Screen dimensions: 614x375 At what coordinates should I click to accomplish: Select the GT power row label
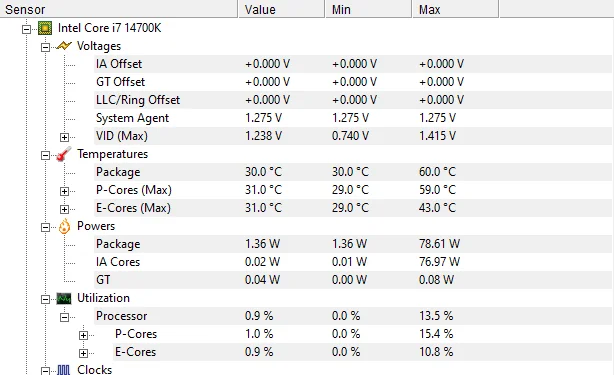click(103, 280)
